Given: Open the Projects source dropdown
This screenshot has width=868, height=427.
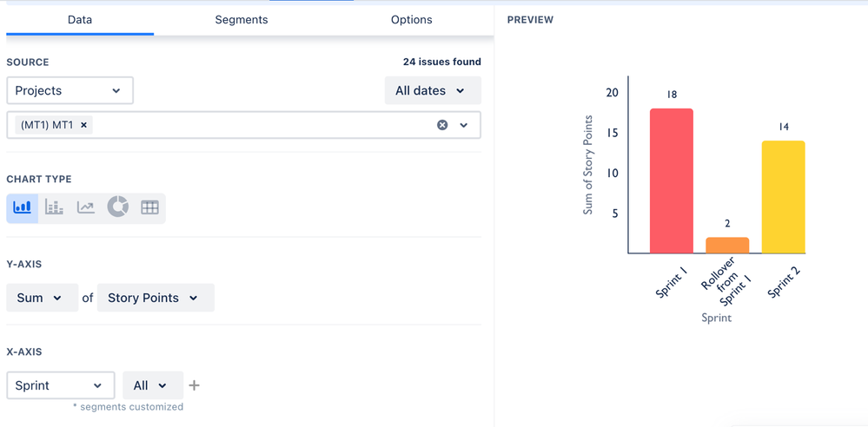Looking at the screenshot, I should 70,91.
